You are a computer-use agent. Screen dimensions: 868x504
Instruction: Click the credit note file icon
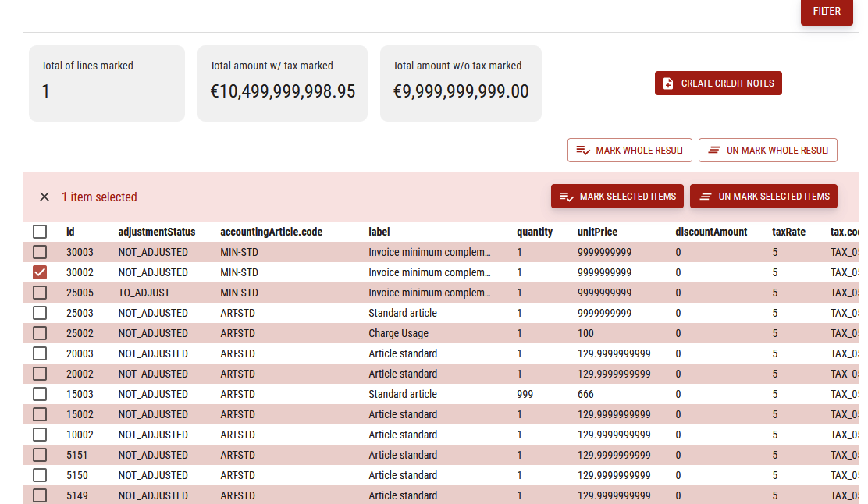(x=668, y=83)
